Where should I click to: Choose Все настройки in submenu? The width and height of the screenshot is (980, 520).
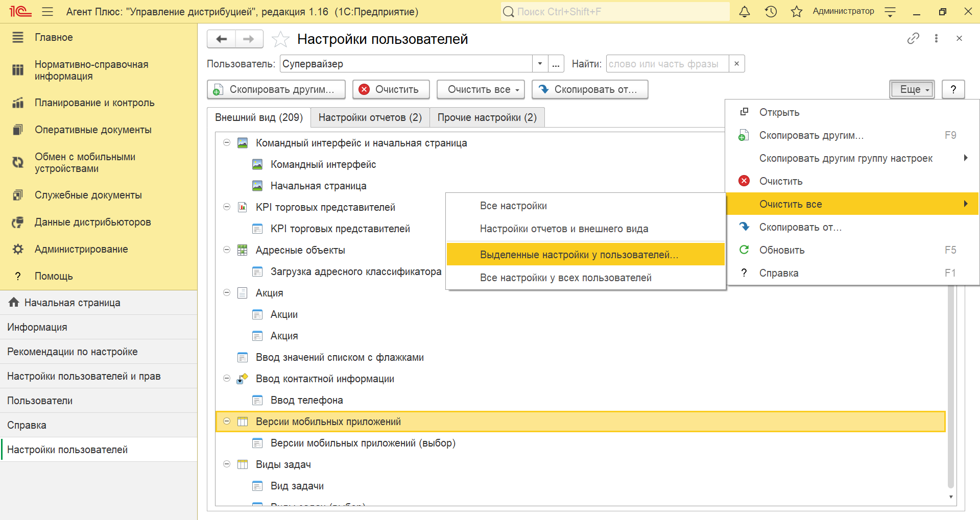tap(586, 206)
